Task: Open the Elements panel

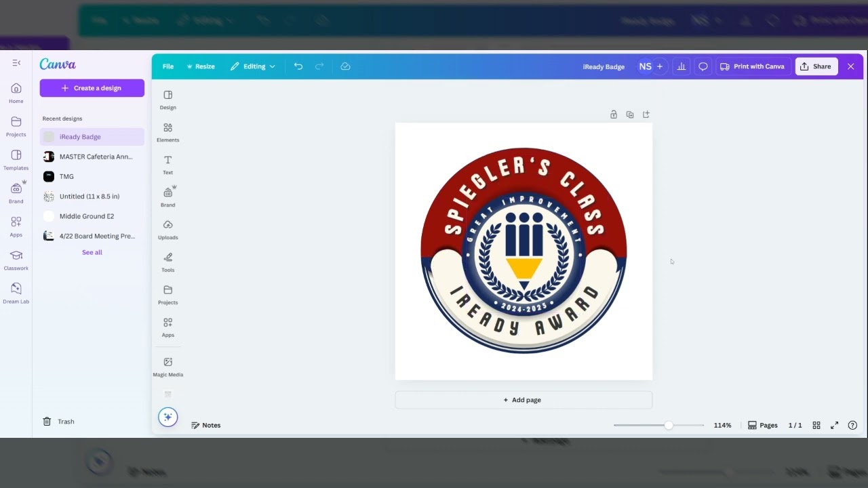Action: [x=168, y=132]
